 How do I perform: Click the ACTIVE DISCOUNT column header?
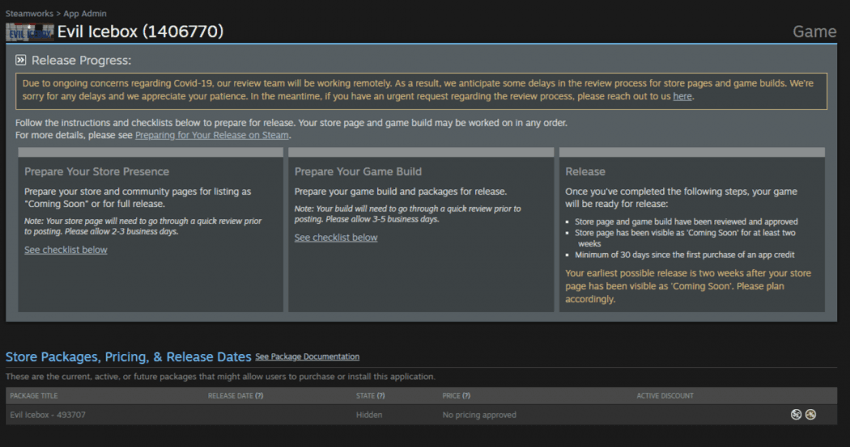tap(665, 396)
